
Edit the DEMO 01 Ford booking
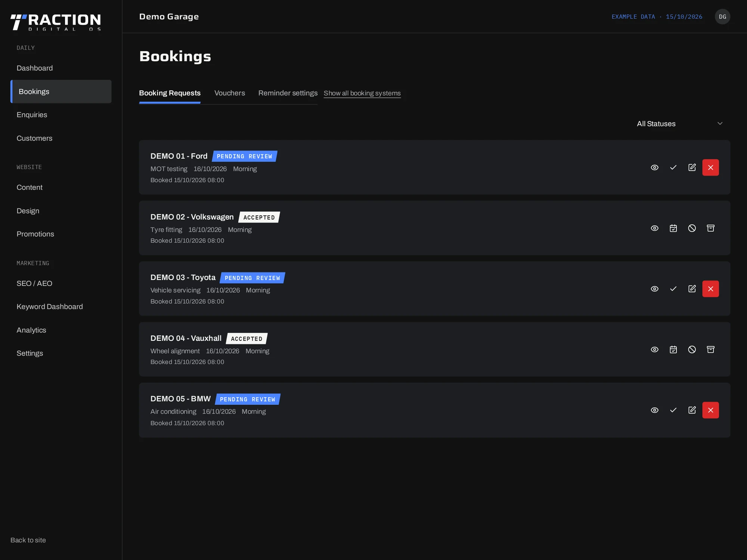(692, 167)
